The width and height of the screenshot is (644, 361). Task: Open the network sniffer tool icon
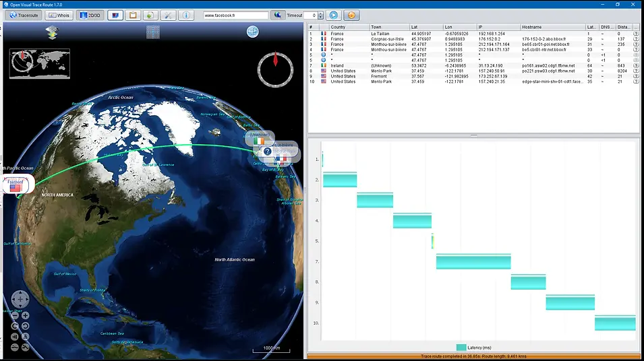[115, 15]
